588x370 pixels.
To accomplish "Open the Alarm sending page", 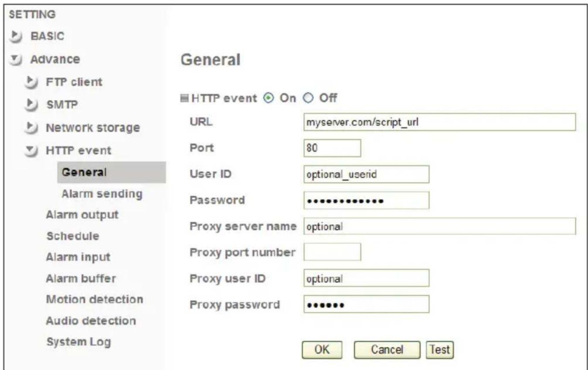I will click(102, 194).
